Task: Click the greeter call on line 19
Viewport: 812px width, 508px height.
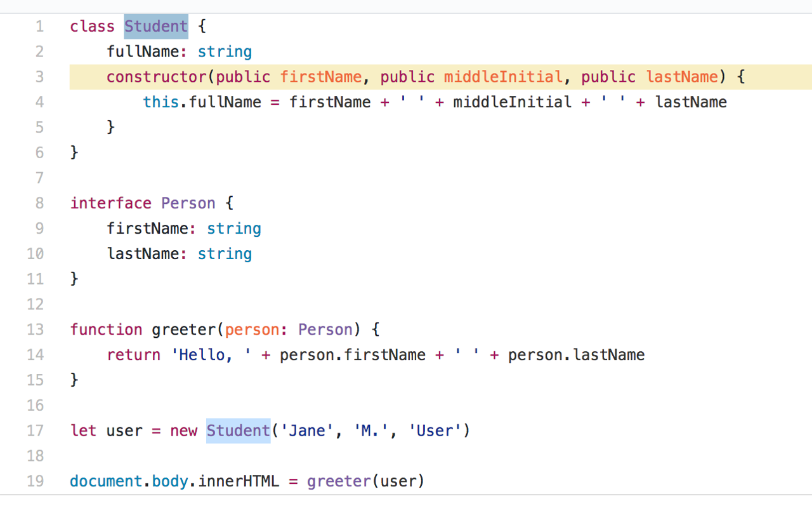Action: (339, 481)
